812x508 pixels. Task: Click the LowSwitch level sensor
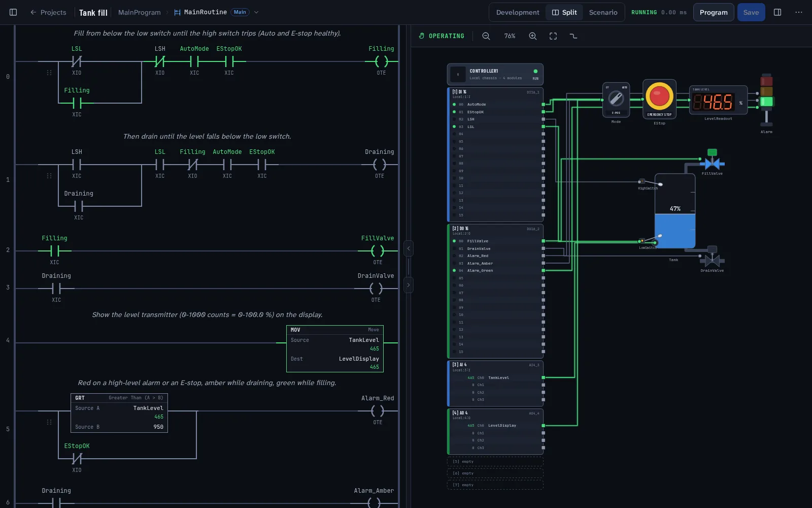click(x=650, y=239)
